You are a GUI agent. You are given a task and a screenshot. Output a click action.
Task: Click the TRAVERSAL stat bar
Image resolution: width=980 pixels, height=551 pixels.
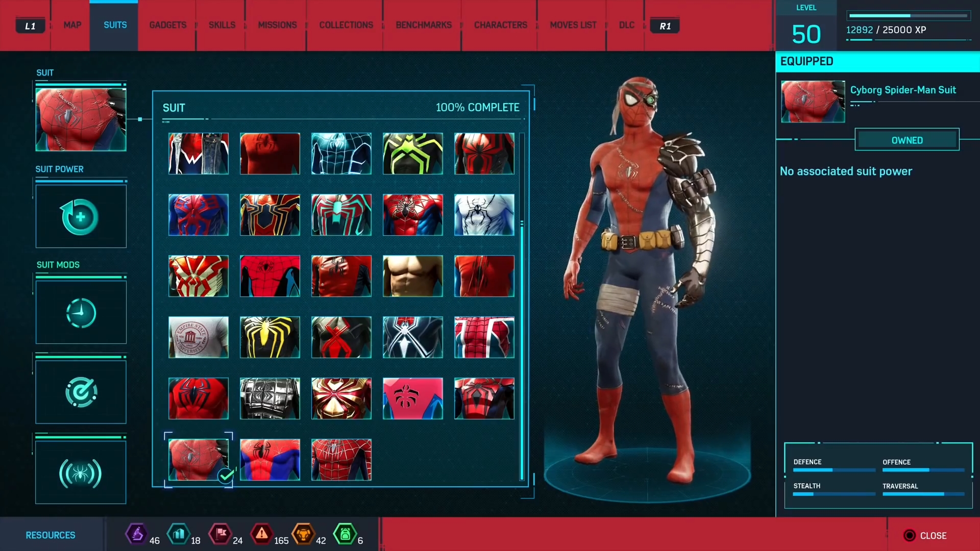(x=923, y=494)
